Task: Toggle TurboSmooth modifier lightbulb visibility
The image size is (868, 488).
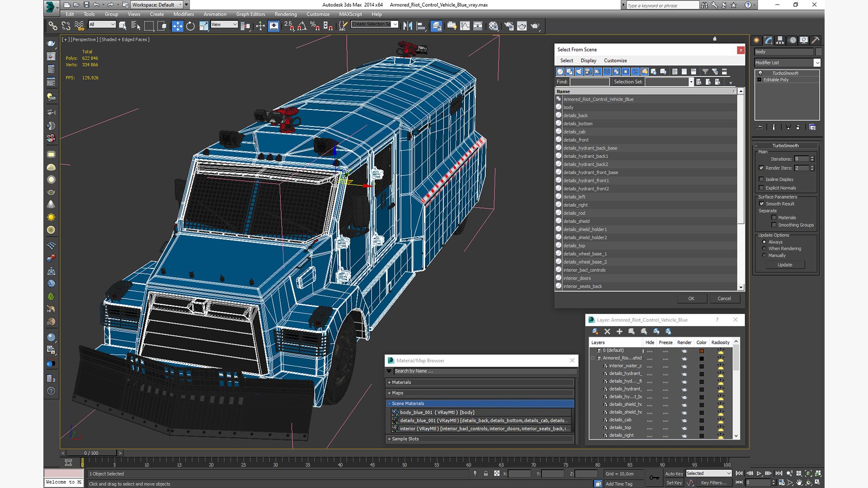Action: pyautogui.click(x=760, y=73)
